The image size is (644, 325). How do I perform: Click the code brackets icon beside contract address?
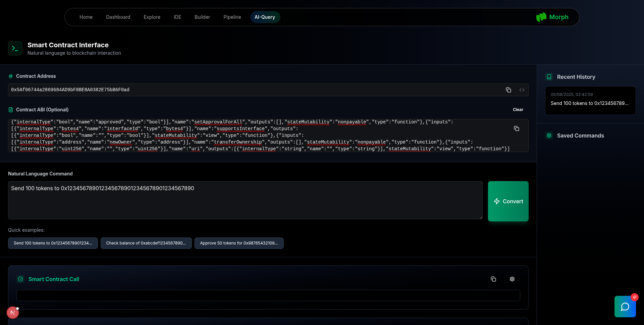tap(522, 90)
